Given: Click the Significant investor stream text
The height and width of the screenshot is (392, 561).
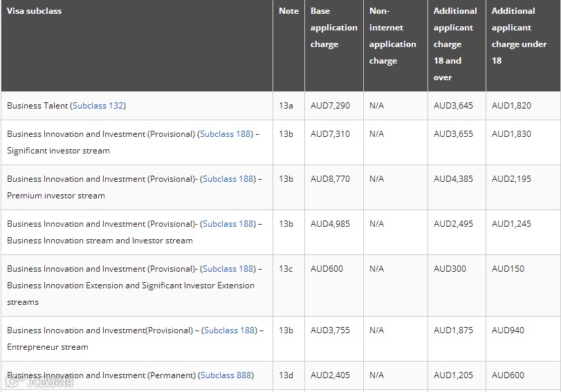Looking at the screenshot, I should (x=58, y=151).
